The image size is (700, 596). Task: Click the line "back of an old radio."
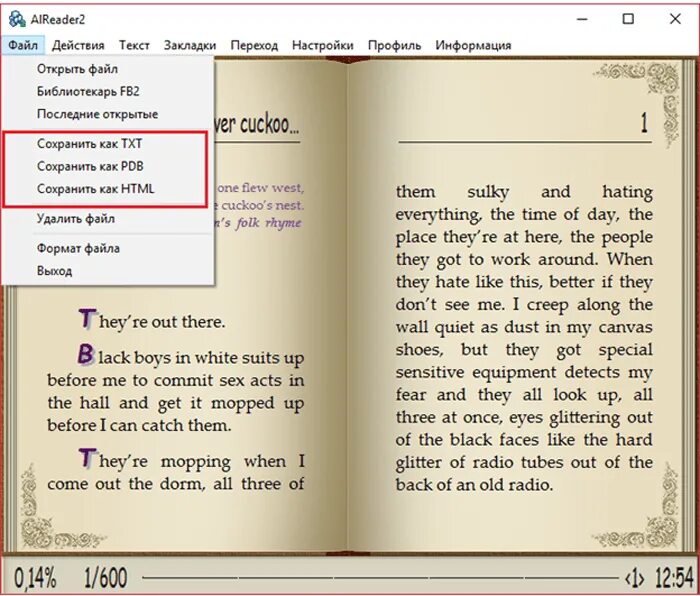tap(475, 485)
